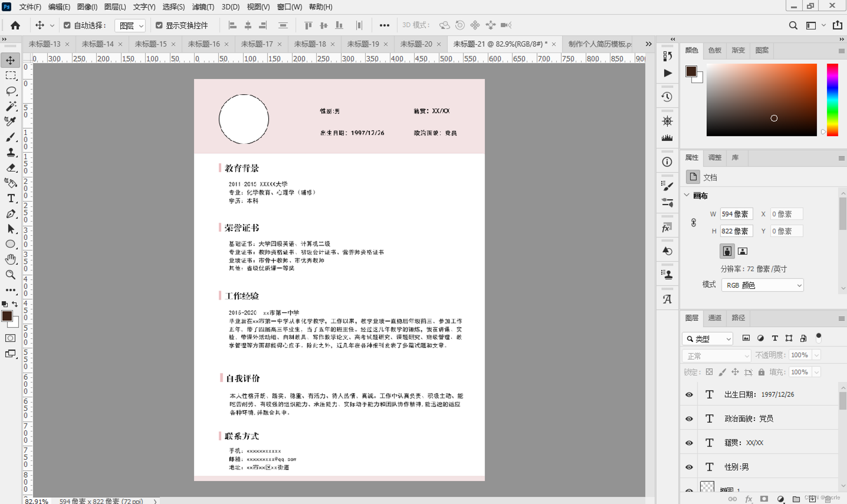Click the canvas width W input field
The height and width of the screenshot is (504, 847).
(x=736, y=214)
